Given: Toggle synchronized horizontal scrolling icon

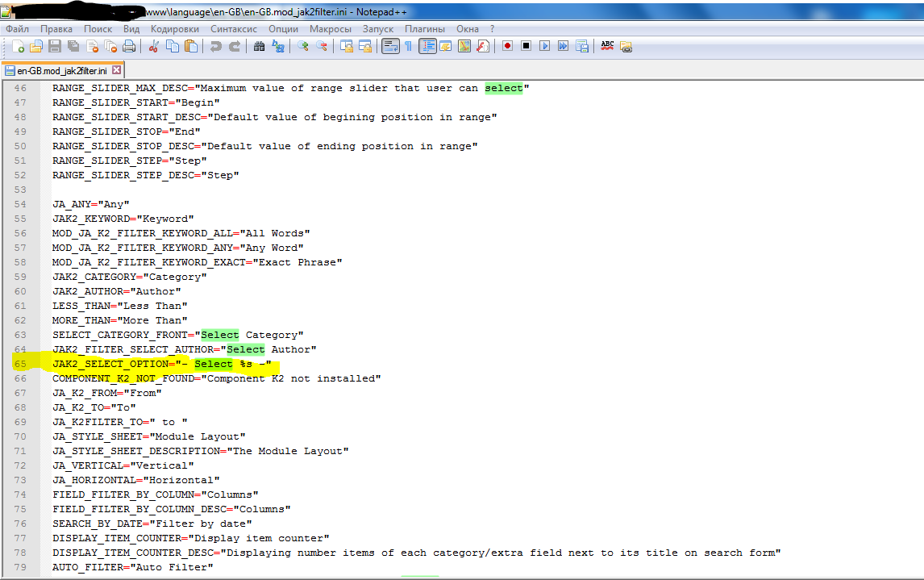Looking at the screenshot, I should pyautogui.click(x=365, y=46).
